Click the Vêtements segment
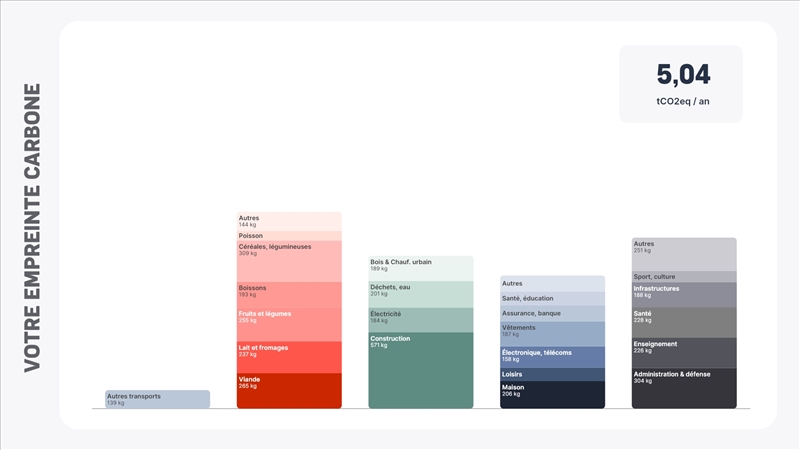This screenshot has height=450, width=800. (552, 333)
